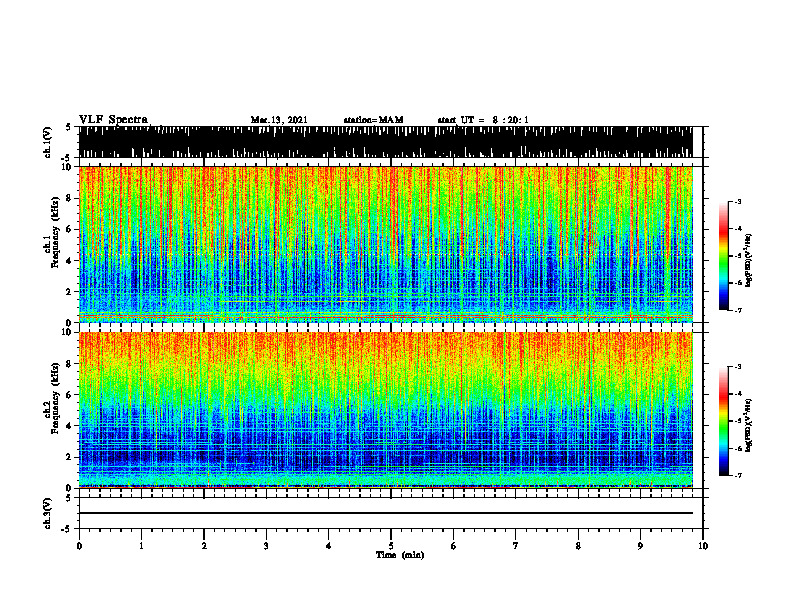Click the "-3" label on ch.2 color scale

(738, 367)
